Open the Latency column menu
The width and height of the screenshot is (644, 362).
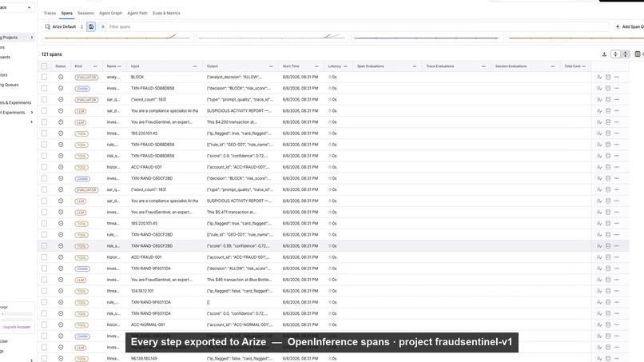345,66
